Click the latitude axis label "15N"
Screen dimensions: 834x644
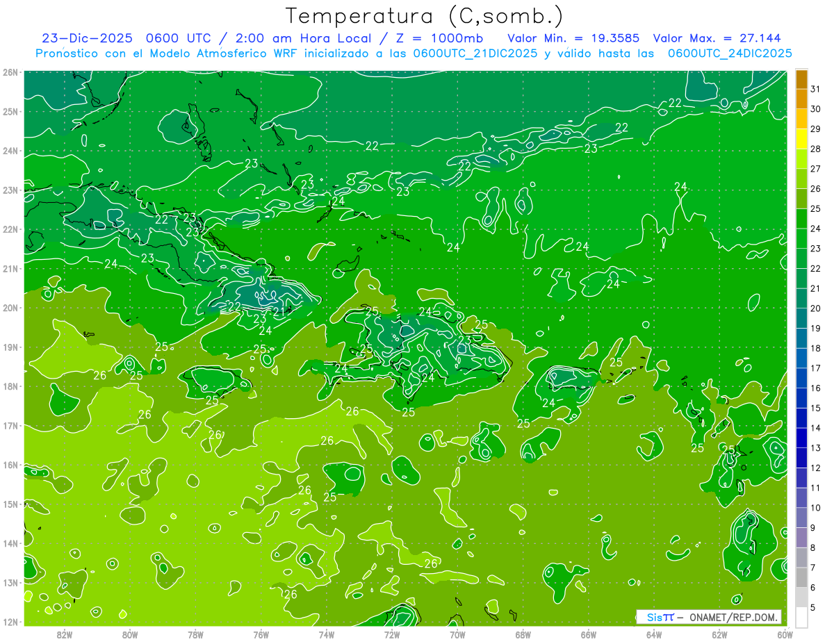[10, 504]
